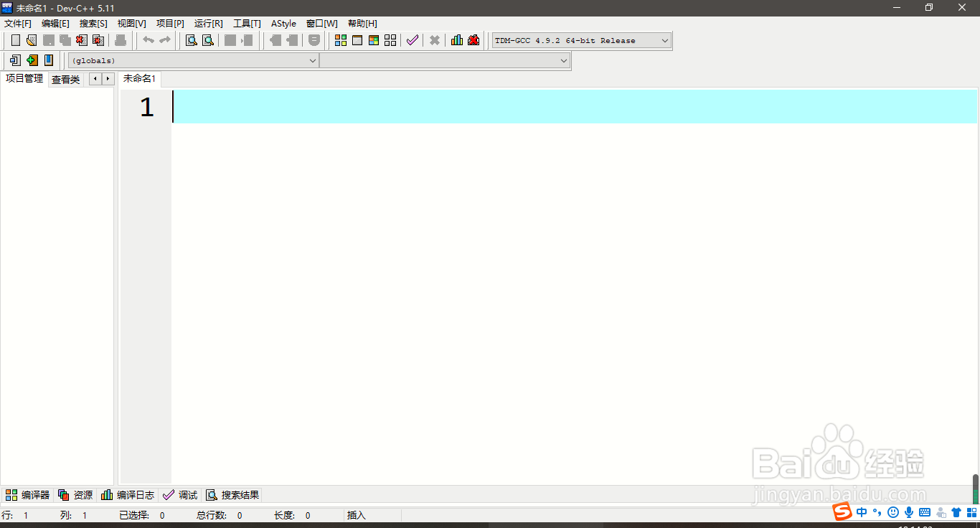
Task: Compile with the four colored squares icon
Action: (341, 40)
